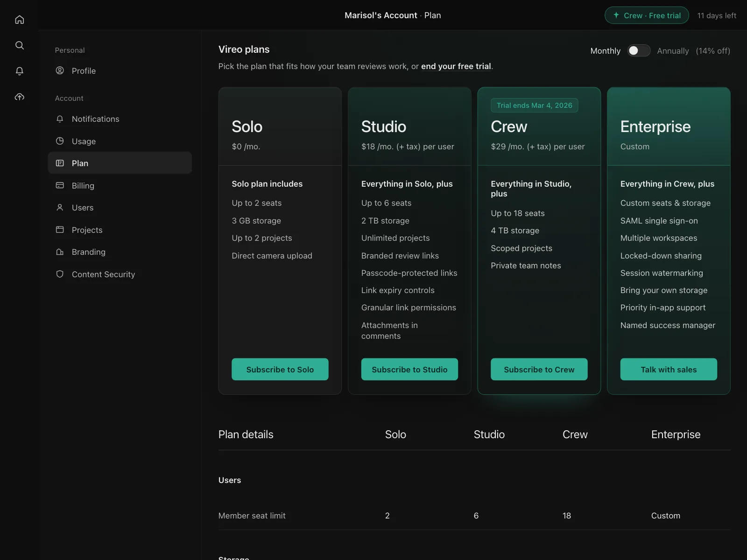Click Subscribe to Studio button
Viewport: 747px width, 560px height.
point(409,369)
